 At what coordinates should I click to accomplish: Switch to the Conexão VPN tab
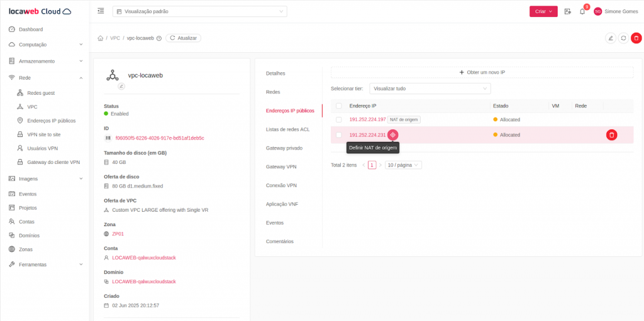click(x=281, y=185)
